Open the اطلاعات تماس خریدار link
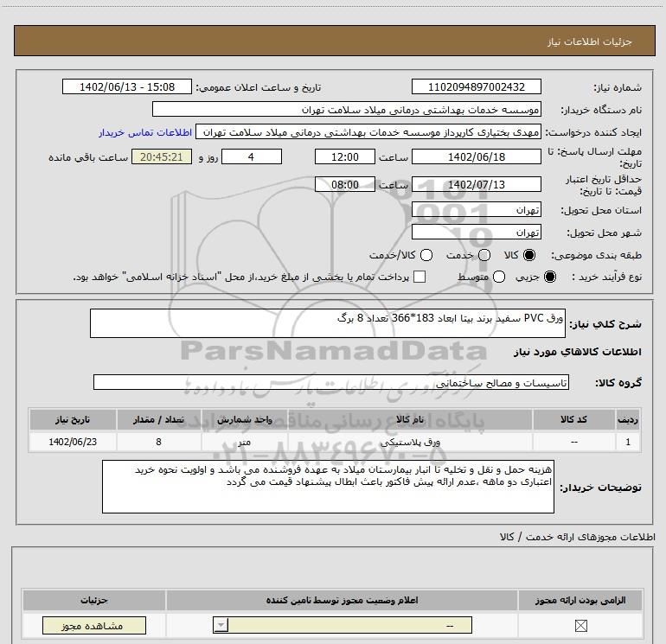Screen dimensions: 666x644 pos(145,132)
